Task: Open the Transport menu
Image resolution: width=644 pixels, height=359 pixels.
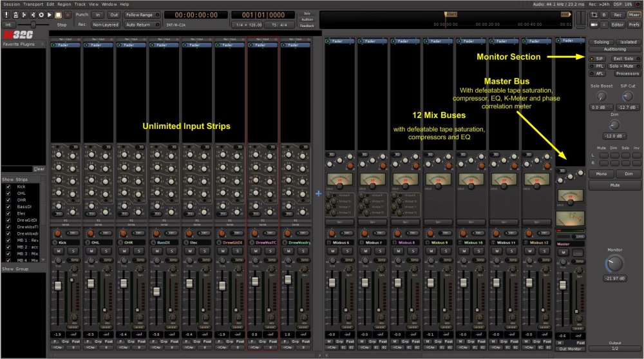Action: point(33,4)
